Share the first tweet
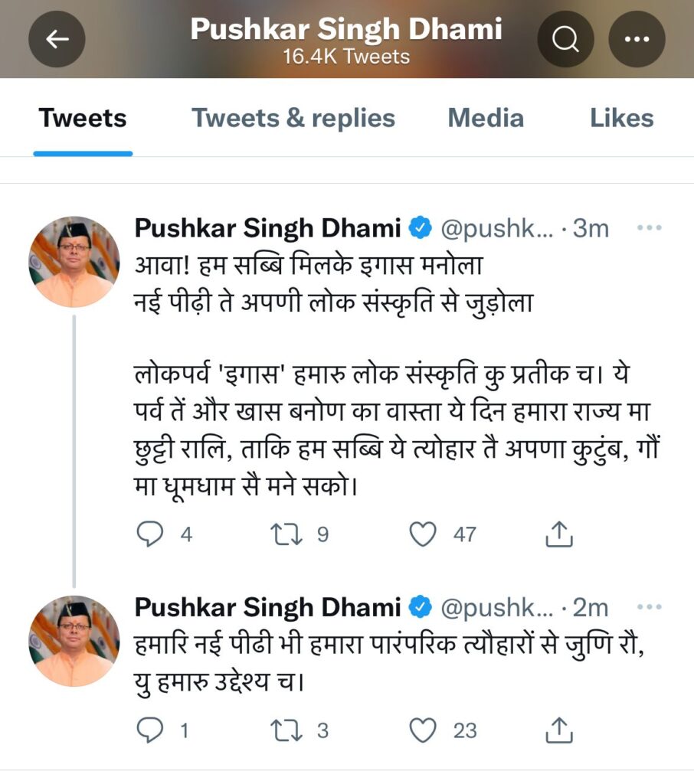The width and height of the screenshot is (694, 784). click(x=559, y=534)
